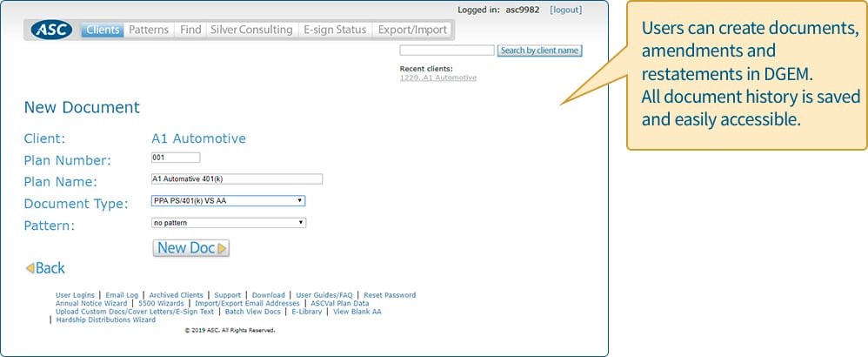Log out via the logout link
Screen dimensions: 868x357
566,10
